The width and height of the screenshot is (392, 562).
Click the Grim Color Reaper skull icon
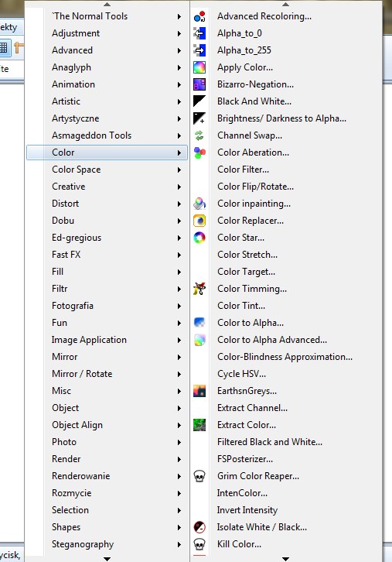point(199,476)
